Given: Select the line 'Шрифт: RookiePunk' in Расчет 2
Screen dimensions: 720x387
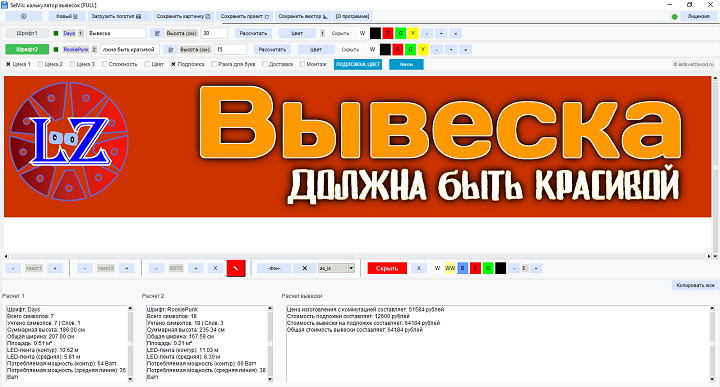Looking at the screenshot, I should coord(173,309).
